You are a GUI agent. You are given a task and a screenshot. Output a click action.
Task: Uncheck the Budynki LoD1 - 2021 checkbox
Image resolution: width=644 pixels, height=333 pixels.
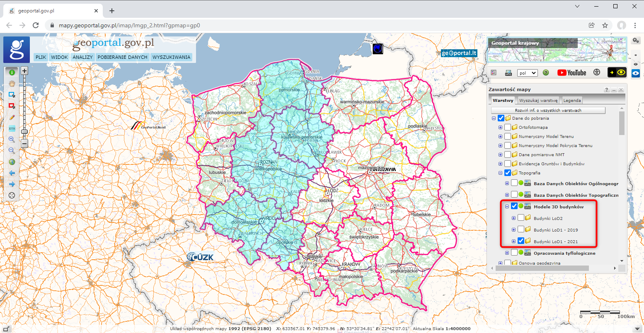(x=521, y=241)
